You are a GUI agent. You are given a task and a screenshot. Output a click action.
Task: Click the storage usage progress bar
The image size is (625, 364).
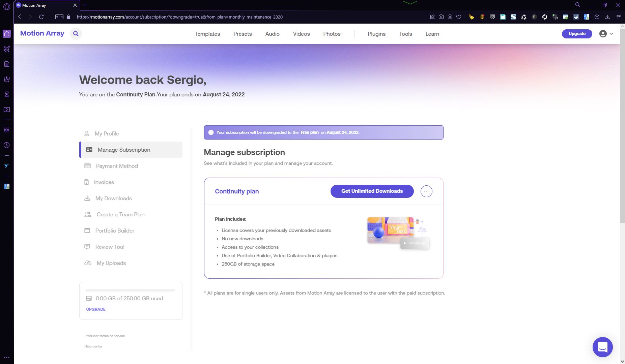[131, 290]
